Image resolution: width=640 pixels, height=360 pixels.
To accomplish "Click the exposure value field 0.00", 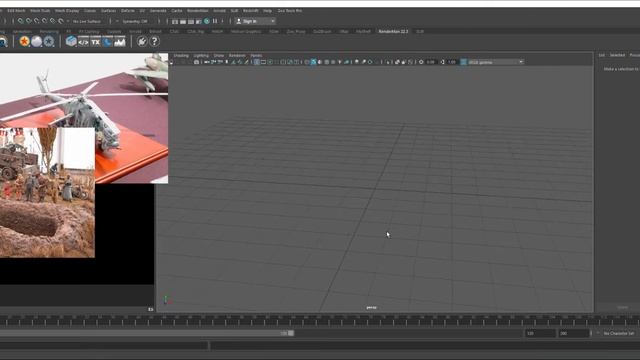I will coord(431,62).
